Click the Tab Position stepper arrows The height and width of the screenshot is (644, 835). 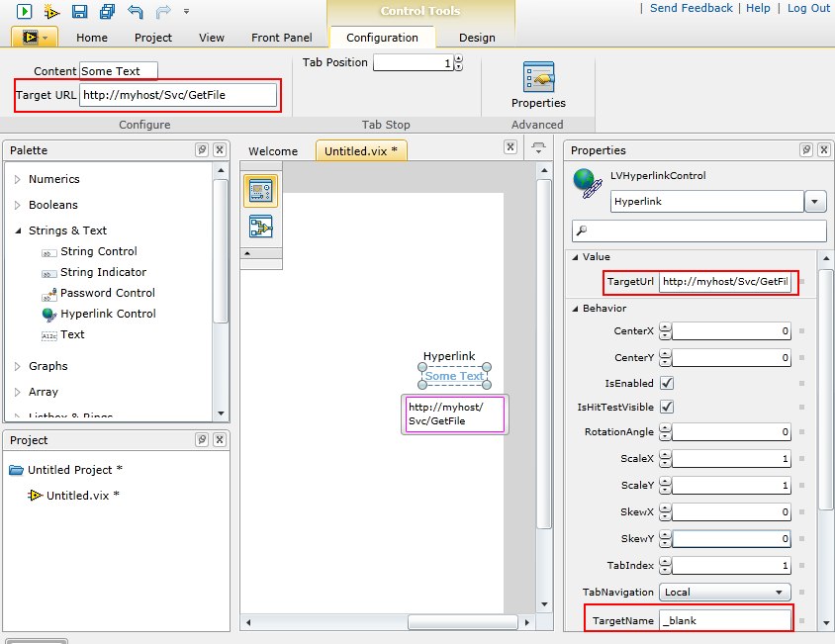point(459,63)
